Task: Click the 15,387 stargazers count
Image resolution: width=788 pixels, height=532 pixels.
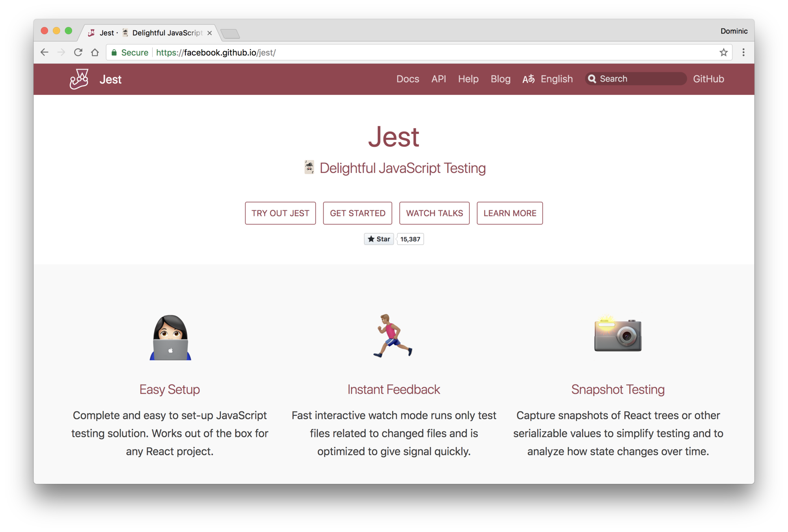Action: click(x=410, y=239)
